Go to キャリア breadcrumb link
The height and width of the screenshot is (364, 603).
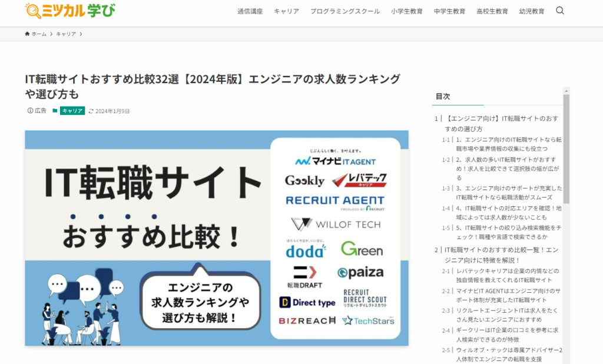(66, 34)
